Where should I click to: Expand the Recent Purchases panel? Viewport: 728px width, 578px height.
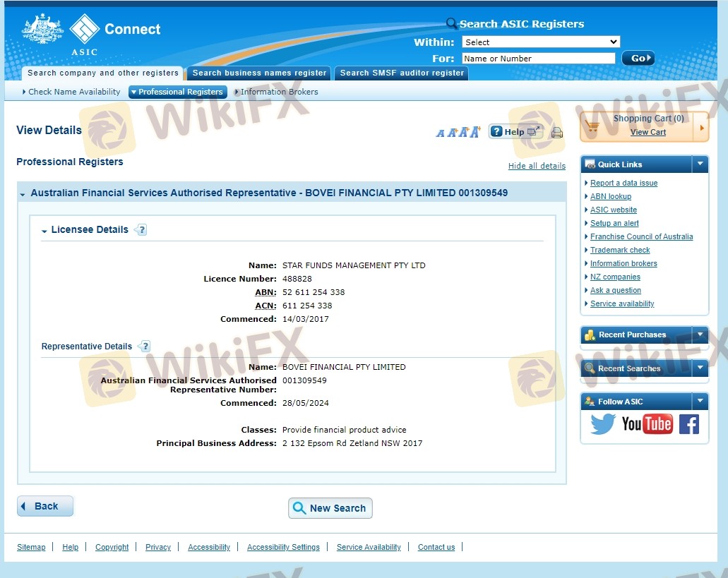coord(700,335)
